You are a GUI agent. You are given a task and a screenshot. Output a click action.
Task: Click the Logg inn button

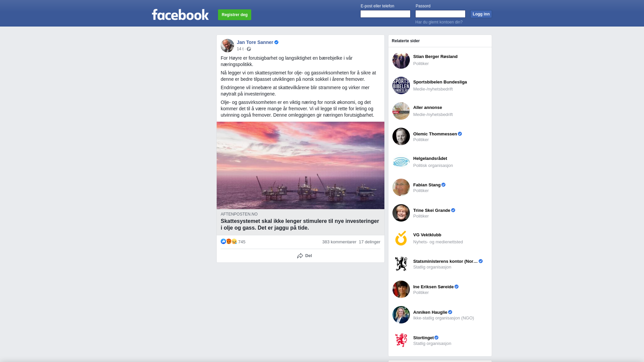481,14
